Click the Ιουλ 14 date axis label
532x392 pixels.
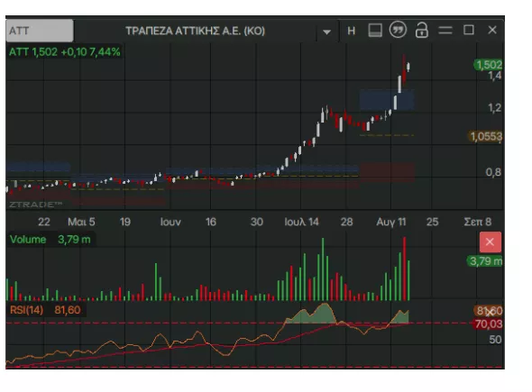301,222
